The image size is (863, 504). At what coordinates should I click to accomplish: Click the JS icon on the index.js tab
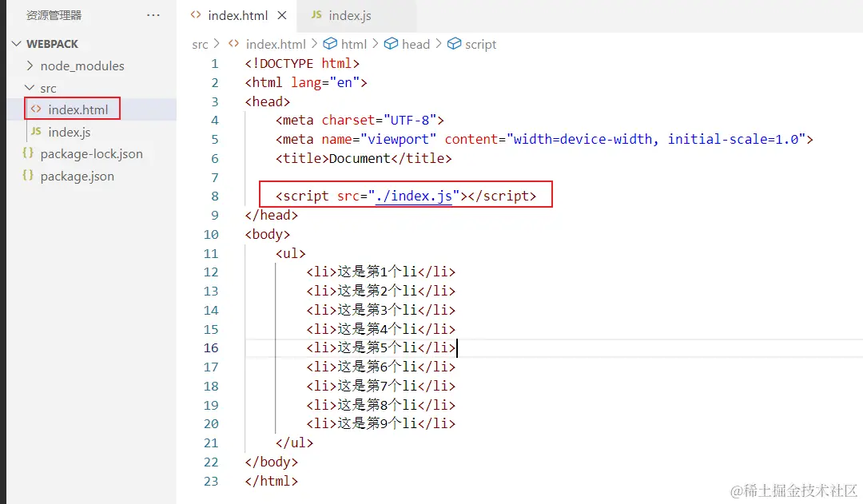(x=316, y=15)
